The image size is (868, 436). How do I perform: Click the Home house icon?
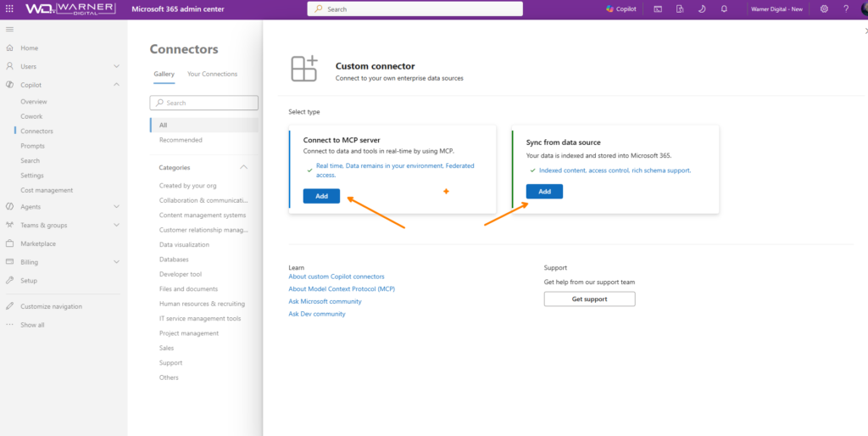[x=9, y=48]
